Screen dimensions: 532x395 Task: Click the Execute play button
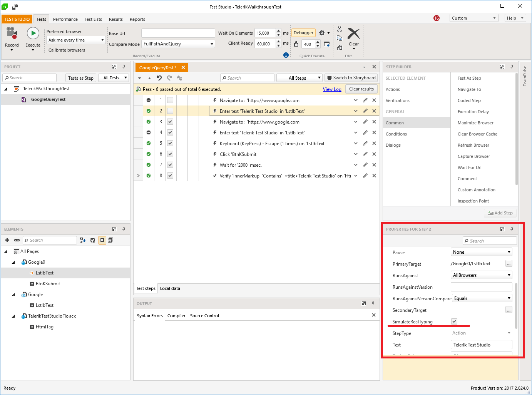point(33,33)
